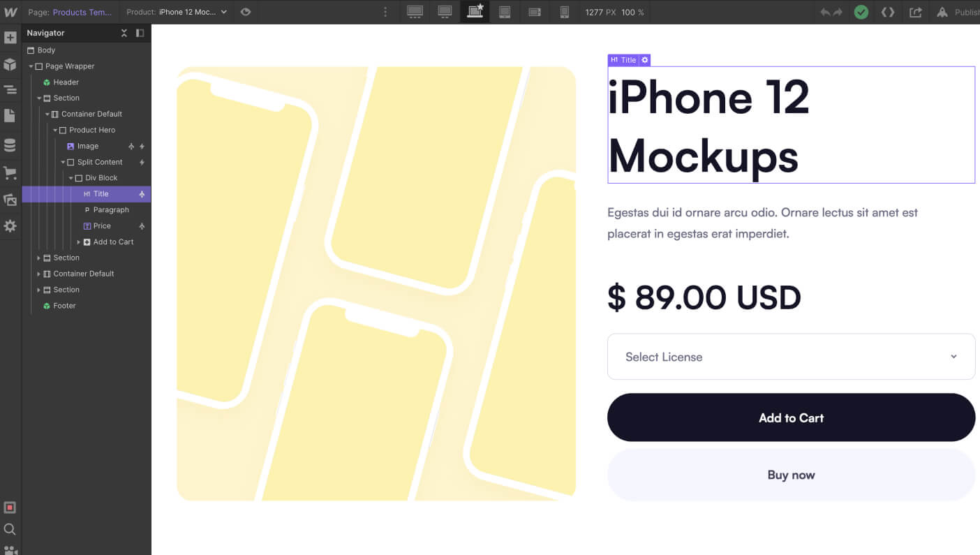The image size is (980, 555).
Task: Open the Add Elements panel
Action: click(10, 37)
